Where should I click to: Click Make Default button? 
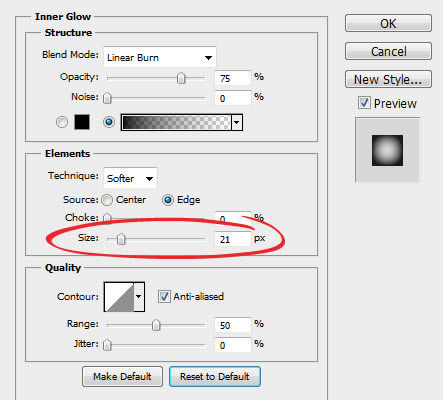(122, 377)
